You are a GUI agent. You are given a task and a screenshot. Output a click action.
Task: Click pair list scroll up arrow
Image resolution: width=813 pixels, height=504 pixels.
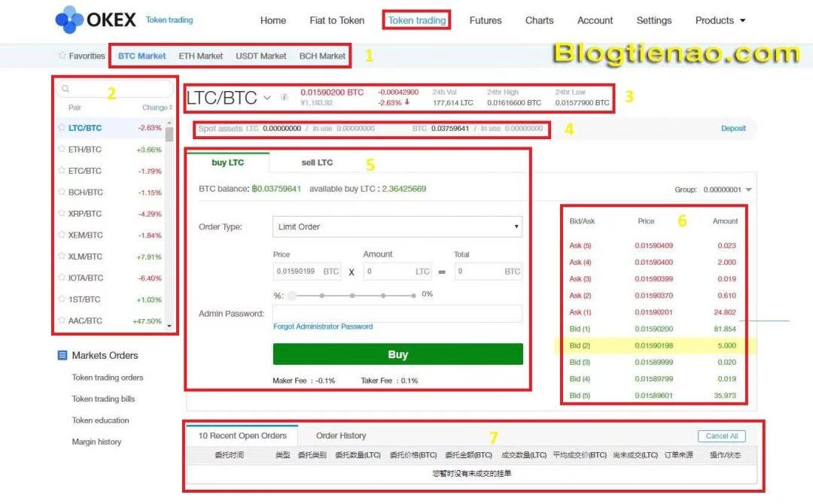[169, 123]
